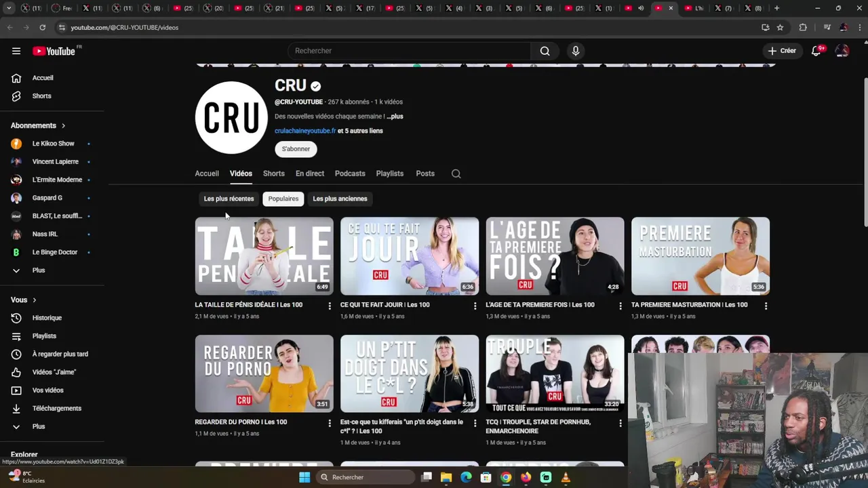Click the browser address bar

tap(407, 27)
